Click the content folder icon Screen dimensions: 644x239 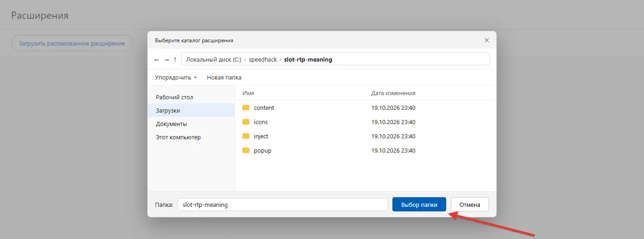[x=246, y=108]
